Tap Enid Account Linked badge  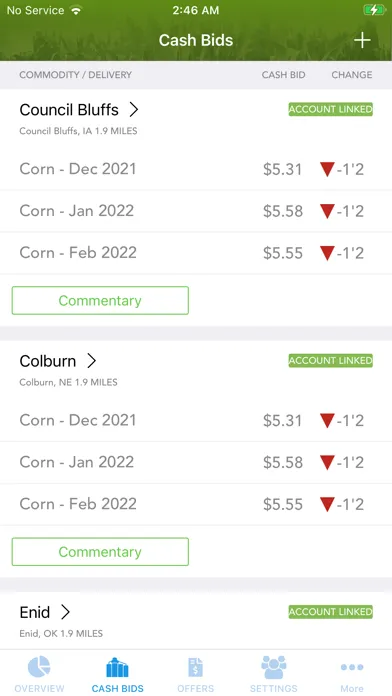pyautogui.click(x=331, y=612)
